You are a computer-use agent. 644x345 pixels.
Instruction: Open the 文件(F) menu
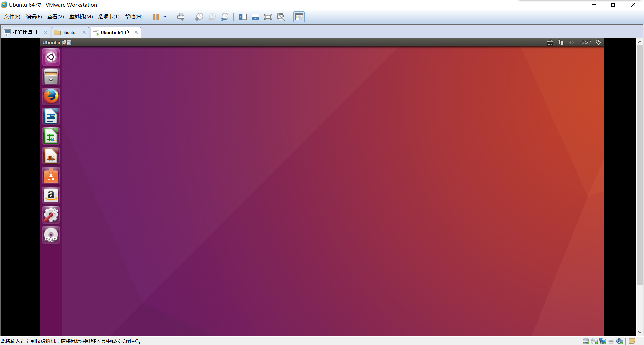tap(12, 17)
